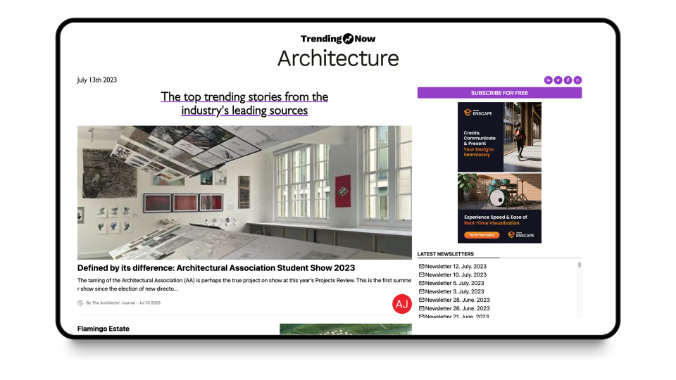Click the Latest Newsletters heading
This screenshot has width=676, height=380.
click(445, 254)
